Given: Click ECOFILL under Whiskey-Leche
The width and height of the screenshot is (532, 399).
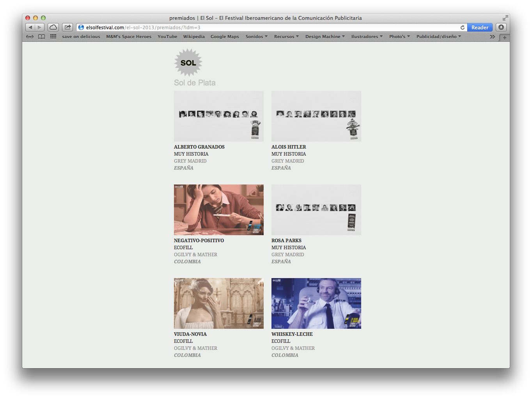Looking at the screenshot, I should 281,341.
